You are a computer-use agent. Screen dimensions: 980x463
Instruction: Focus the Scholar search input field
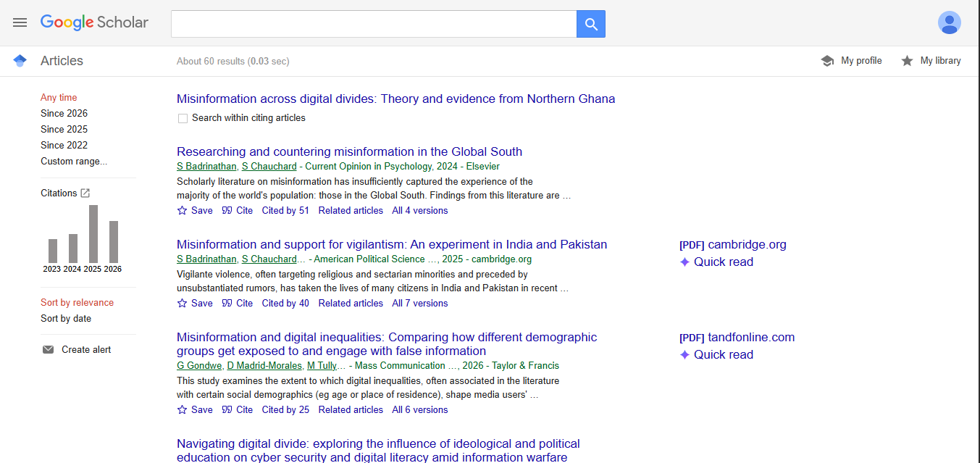tap(374, 24)
